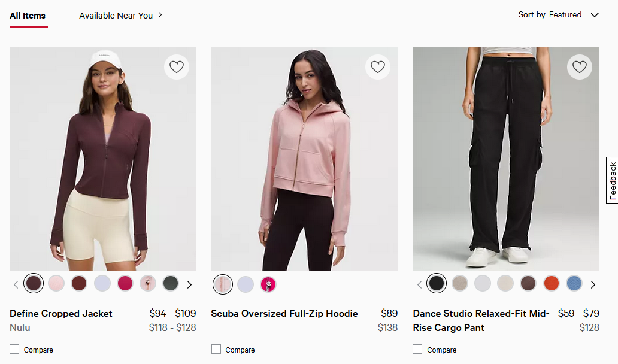The height and width of the screenshot is (364, 618).
Task: Choose orange swatch for cargo pant
Action: pyautogui.click(x=551, y=283)
